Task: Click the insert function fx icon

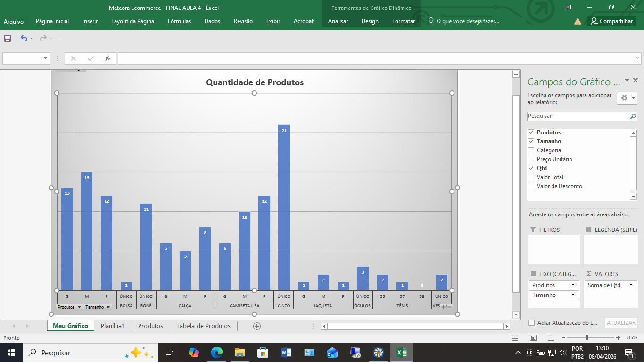Action: click(107, 58)
